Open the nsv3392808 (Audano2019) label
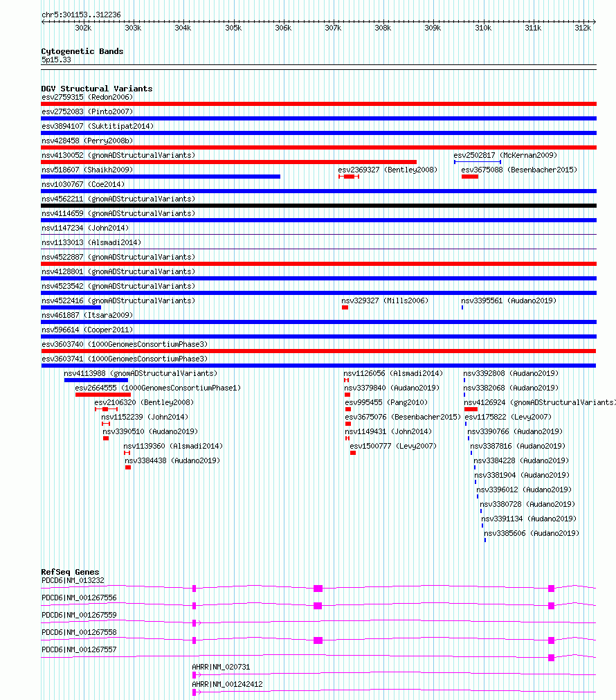 511,373
